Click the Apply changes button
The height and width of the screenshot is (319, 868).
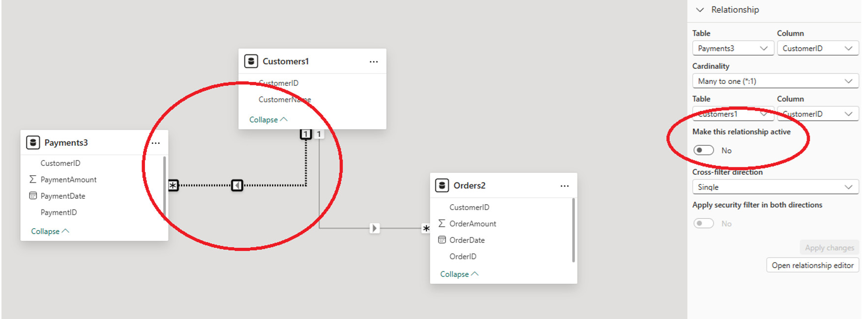[x=829, y=248]
